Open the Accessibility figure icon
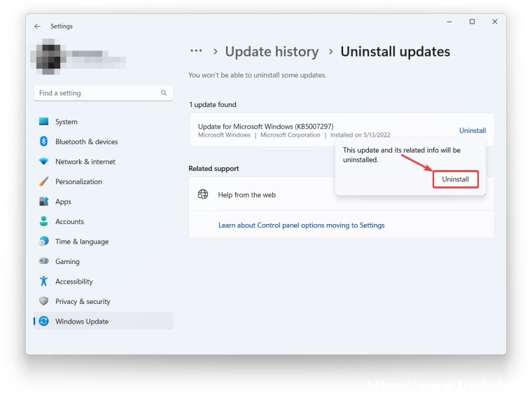The height and width of the screenshot is (395, 532). point(44,281)
